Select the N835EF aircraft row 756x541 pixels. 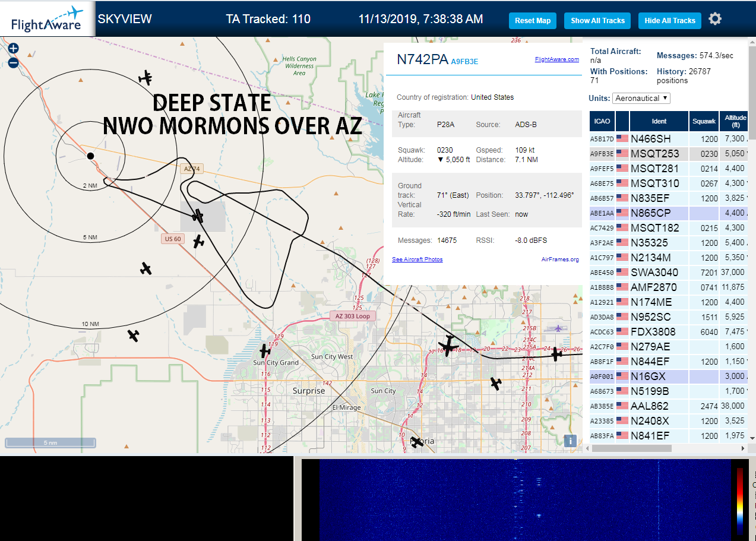pos(669,198)
